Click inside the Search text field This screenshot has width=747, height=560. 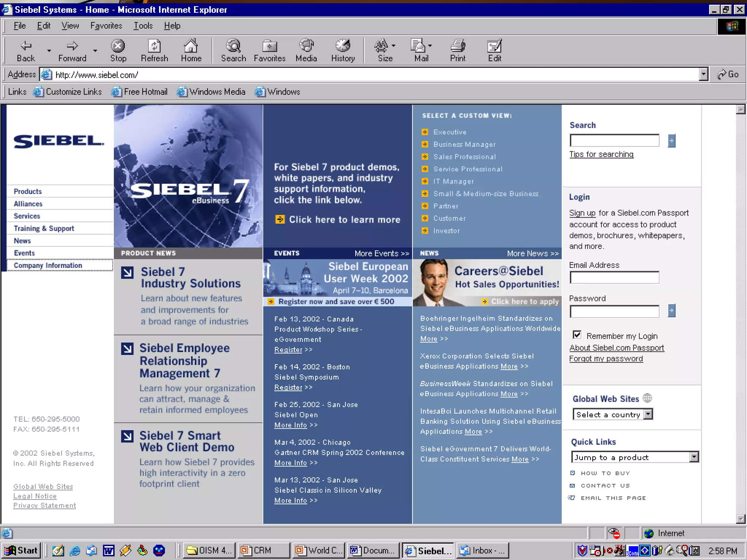[x=615, y=141]
